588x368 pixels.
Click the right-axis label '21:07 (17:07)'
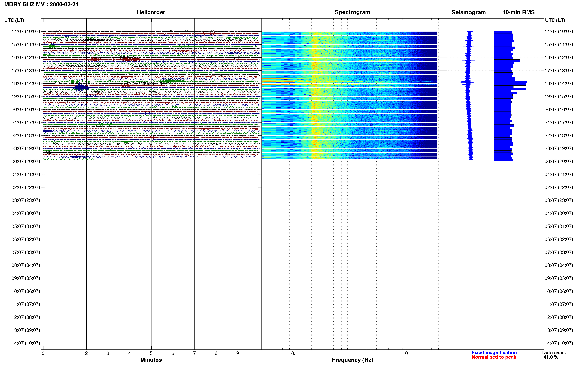pyautogui.click(x=559, y=122)
